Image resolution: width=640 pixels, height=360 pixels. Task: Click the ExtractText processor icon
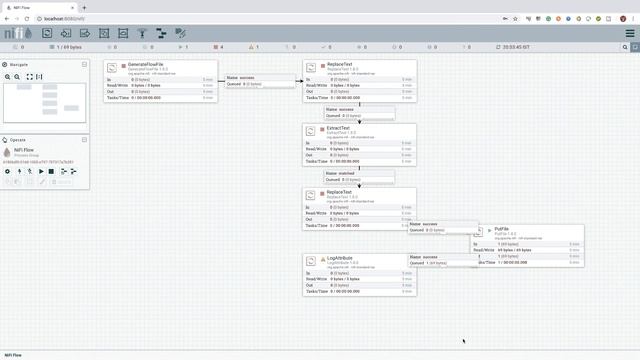click(311, 131)
